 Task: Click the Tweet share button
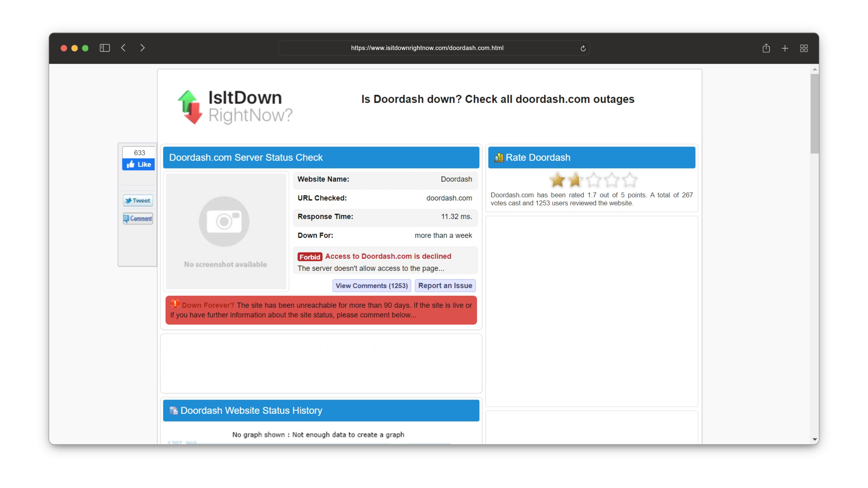pos(138,201)
